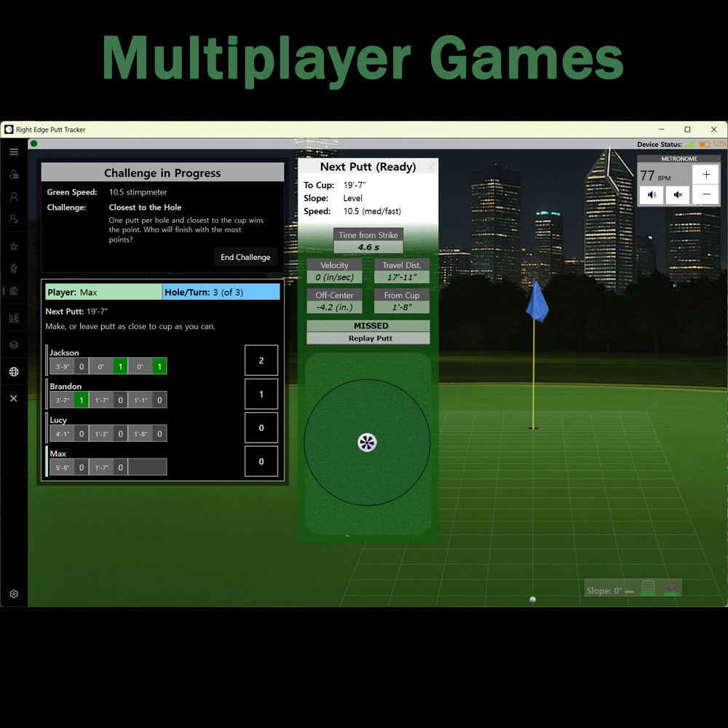728x728 pixels.
Task: Select the star favorites icon in sidebar
Action: point(13,246)
